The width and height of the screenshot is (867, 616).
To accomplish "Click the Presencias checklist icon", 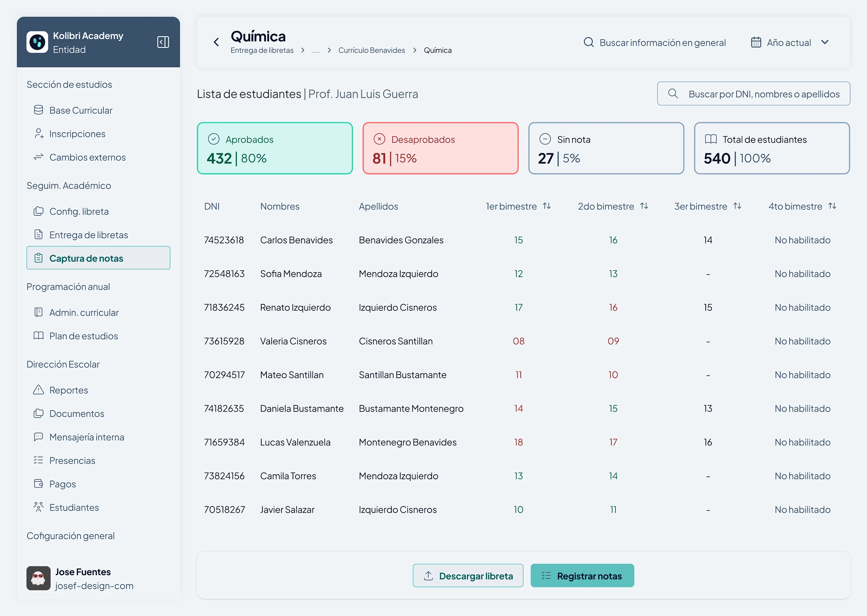I will (x=38, y=460).
